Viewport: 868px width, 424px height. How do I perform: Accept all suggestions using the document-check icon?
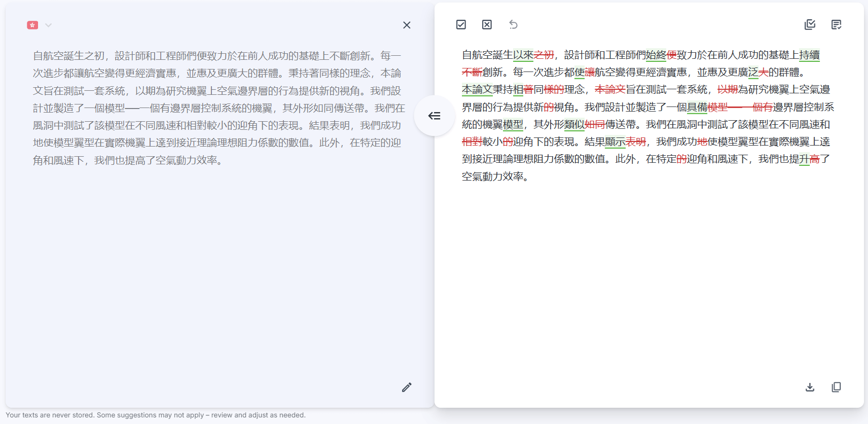point(810,24)
